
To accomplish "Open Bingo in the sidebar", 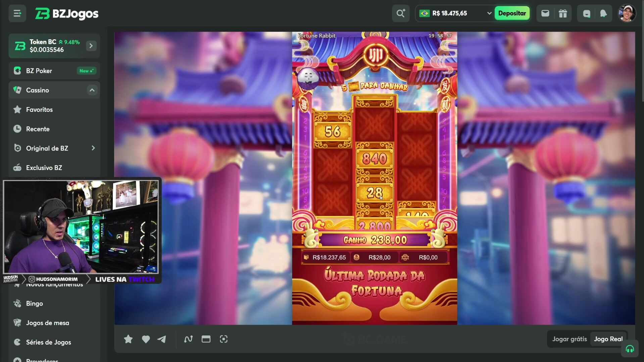I will point(54,303).
